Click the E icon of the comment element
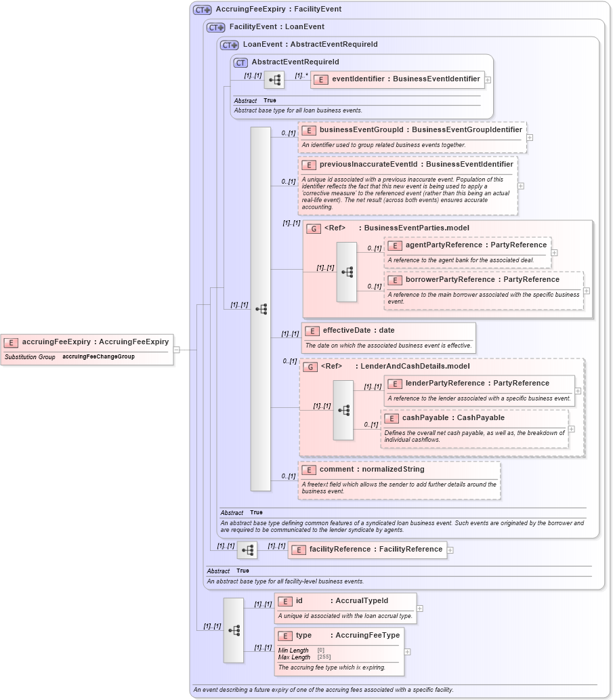Image resolution: width=613 pixels, height=700 pixels. (309, 469)
